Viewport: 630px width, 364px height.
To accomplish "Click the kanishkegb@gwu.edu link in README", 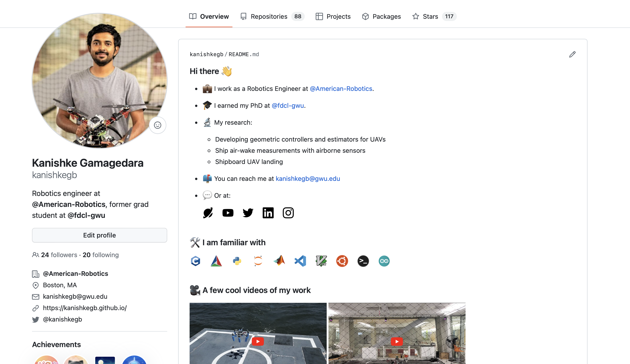I will [x=308, y=179].
